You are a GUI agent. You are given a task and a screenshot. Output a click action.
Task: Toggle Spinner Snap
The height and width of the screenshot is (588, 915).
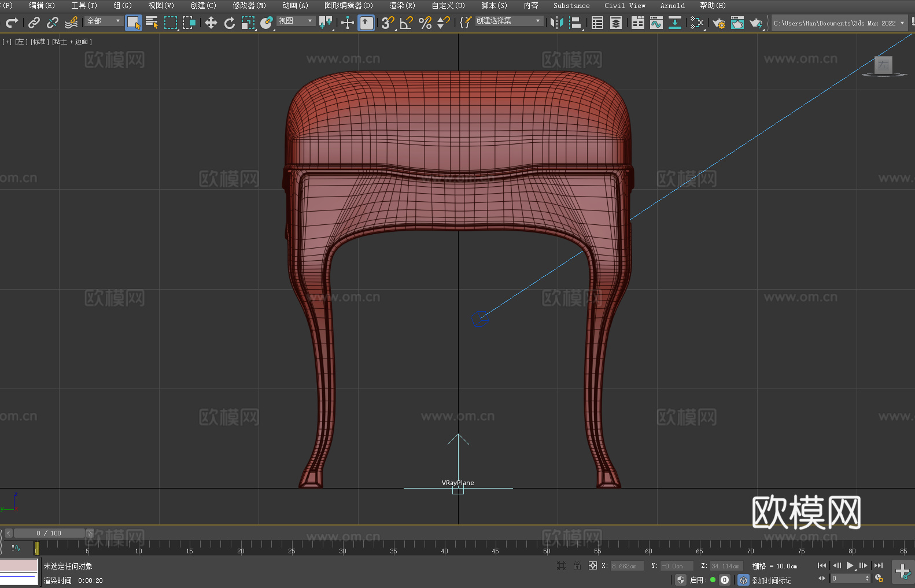(x=444, y=23)
